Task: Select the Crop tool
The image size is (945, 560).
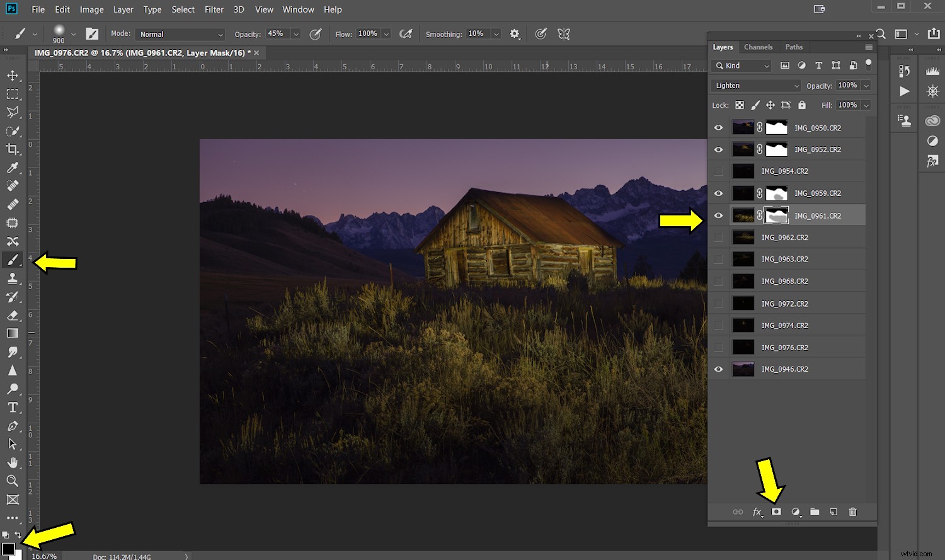Action: tap(13, 149)
